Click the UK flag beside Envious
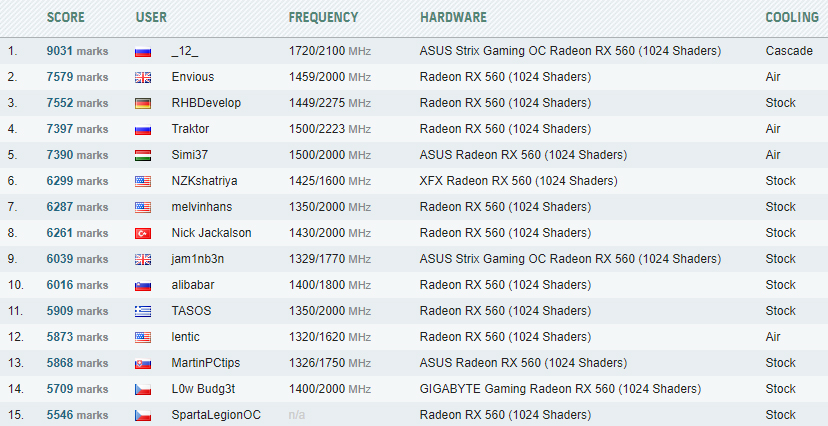828x426 pixels. (143, 78)
